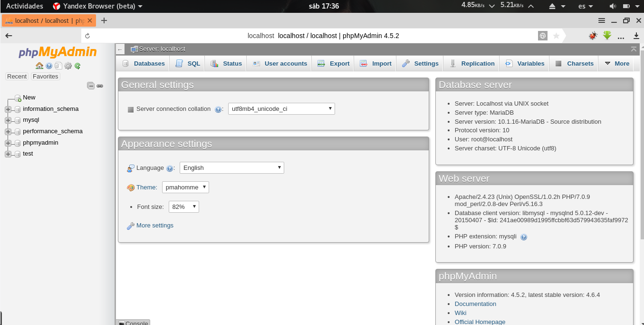The height and width of the screenshot is (325, 644).
Task: Open browser hamburger menu icon
Action: [x=602, y=20]
